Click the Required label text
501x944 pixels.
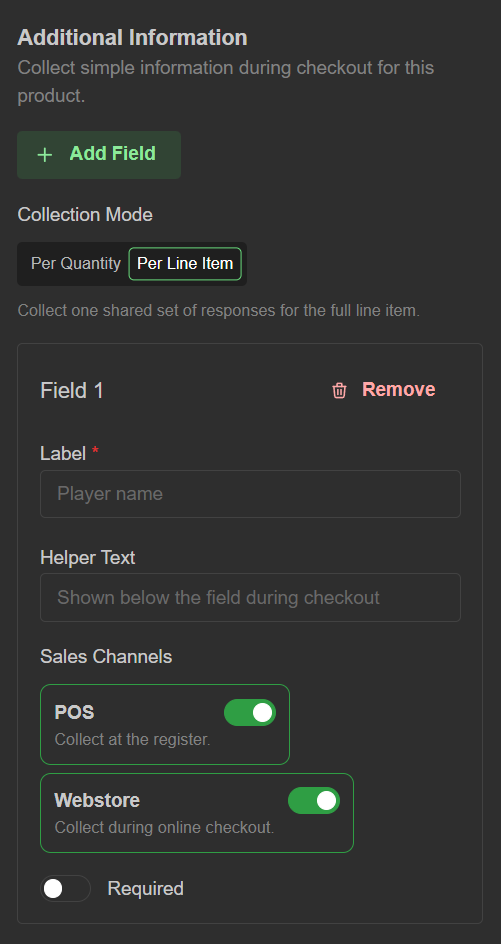pyautogui.click(x=146, y=889)
